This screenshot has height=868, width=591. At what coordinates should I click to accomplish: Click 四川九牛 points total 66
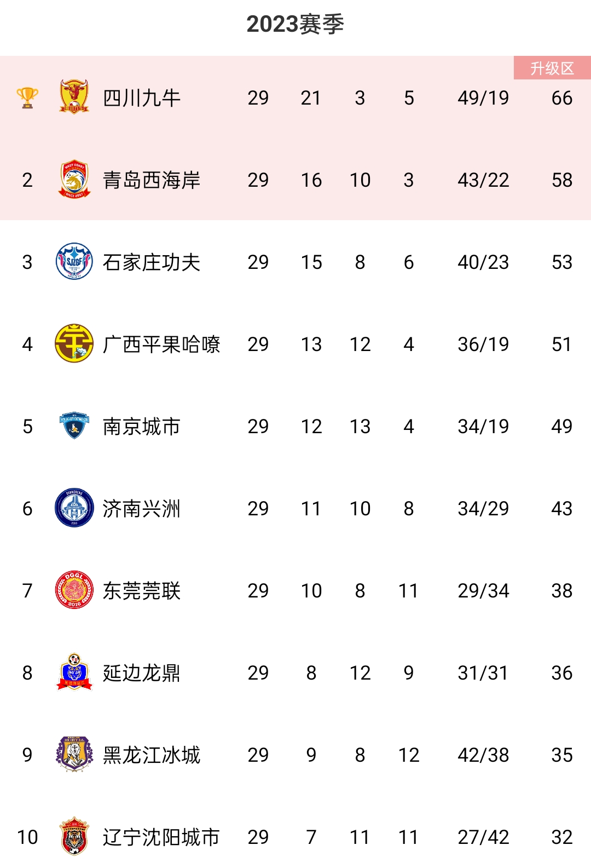pyautogui.click(x=562, y=98)
